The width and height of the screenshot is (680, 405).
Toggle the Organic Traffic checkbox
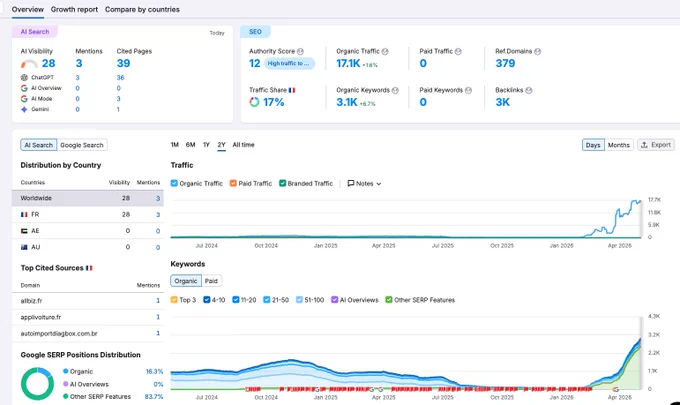click(x=174, y=183)
